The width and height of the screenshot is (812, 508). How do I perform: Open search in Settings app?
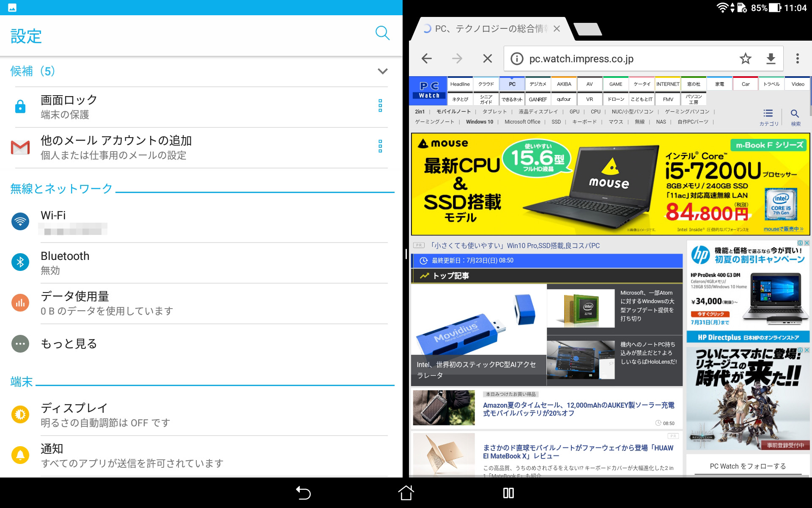[x=382, y=33]
